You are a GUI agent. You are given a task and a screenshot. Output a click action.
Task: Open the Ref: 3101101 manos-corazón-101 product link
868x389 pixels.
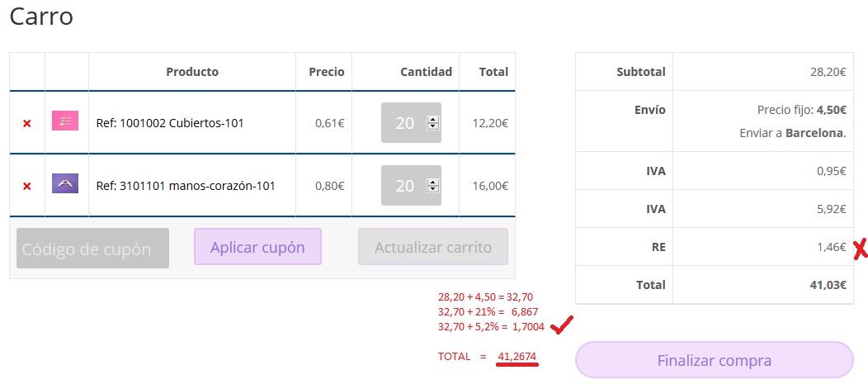click(x=186, y=186)
